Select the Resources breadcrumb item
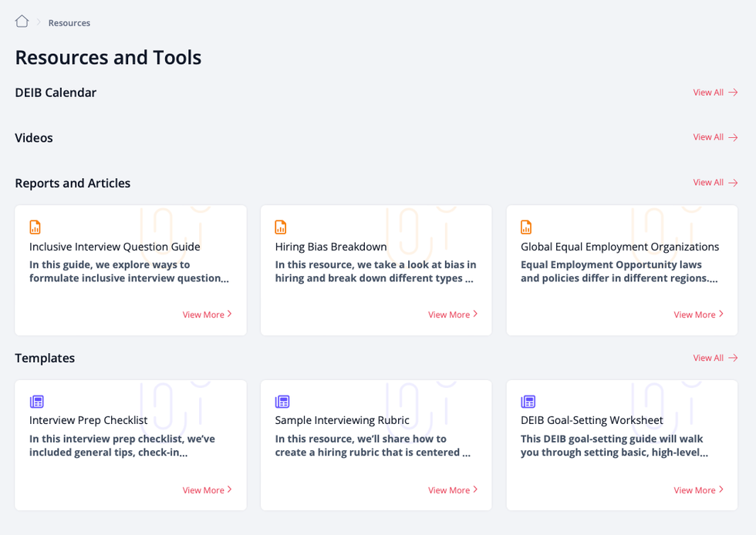Image resolution: width=756 pixels, height=535 pixels. [69, 23]
